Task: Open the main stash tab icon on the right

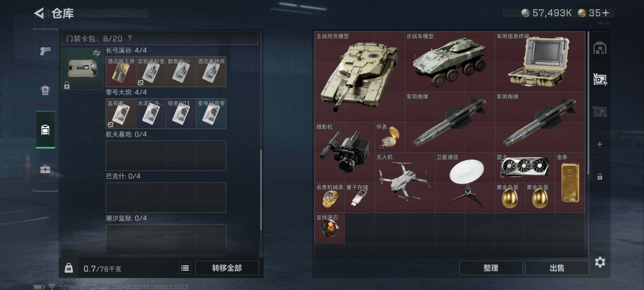Action: pyautogui.click(x=600, y=48)
